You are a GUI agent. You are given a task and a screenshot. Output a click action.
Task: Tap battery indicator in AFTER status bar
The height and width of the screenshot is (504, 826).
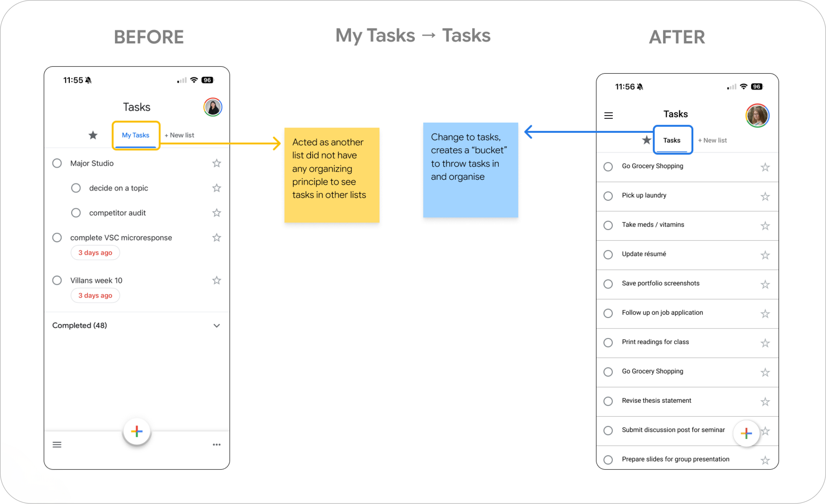click(757, 86)
